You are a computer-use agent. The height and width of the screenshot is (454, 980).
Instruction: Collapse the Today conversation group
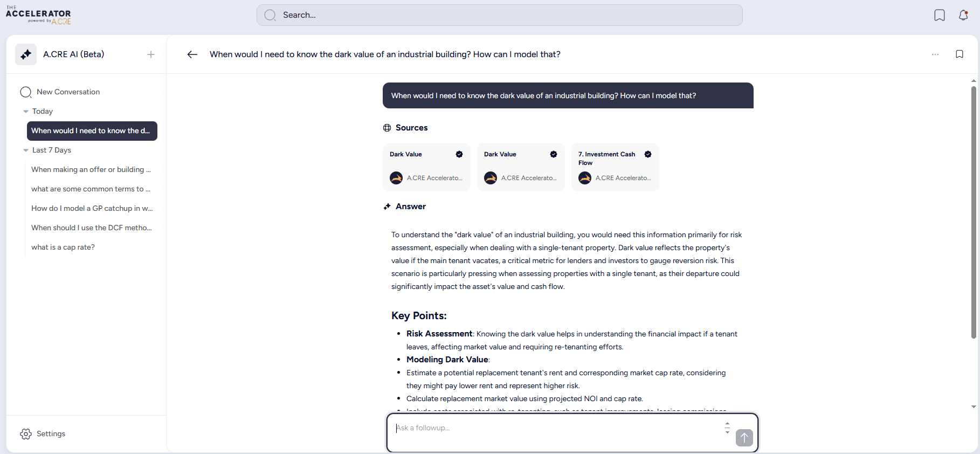(26, 112)
